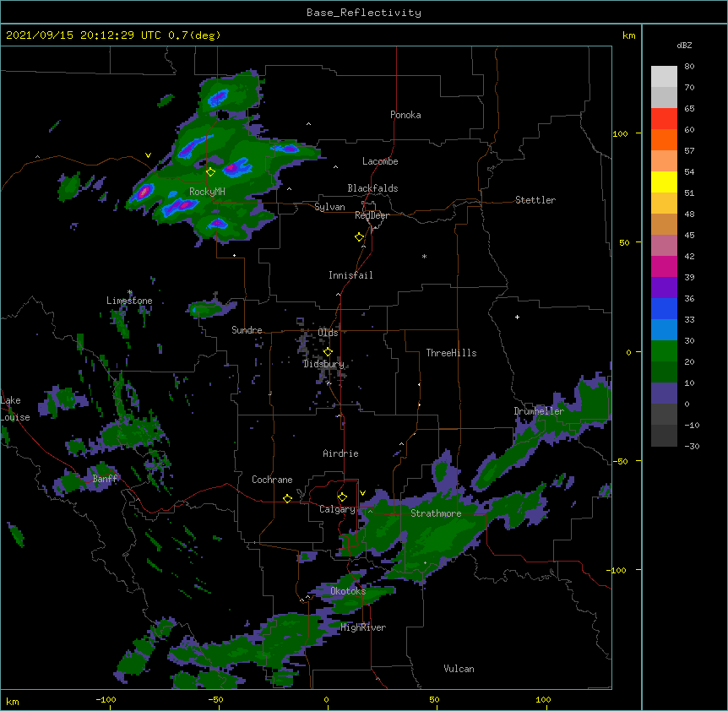Click the Airdrie city label
This screenshot has width=728, height=711.
[x=340, y=453]
